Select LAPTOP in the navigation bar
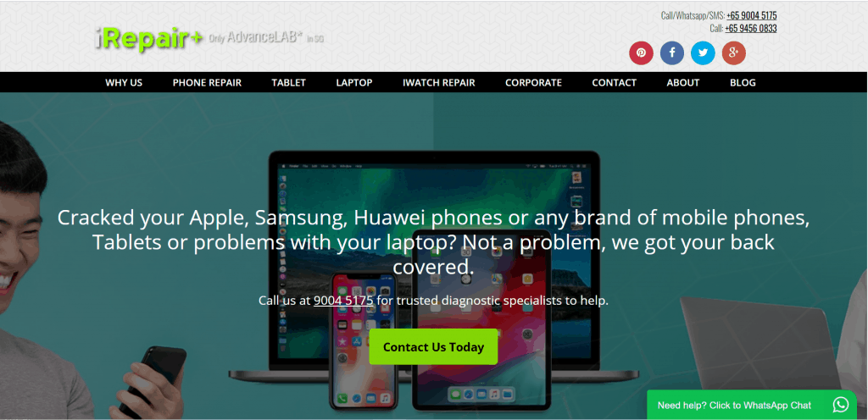This screenshot has height=420, width=868. pyautogui.click(x=354, y=83)
